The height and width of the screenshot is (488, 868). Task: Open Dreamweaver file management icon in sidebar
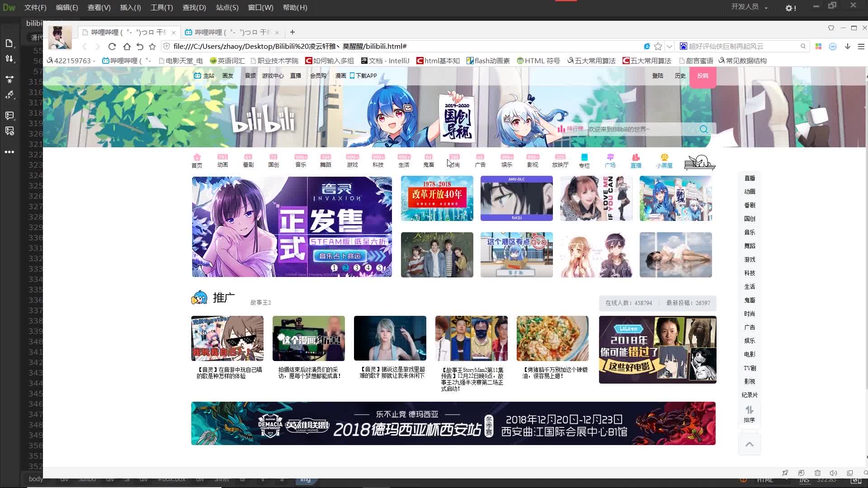pos(9,59)
